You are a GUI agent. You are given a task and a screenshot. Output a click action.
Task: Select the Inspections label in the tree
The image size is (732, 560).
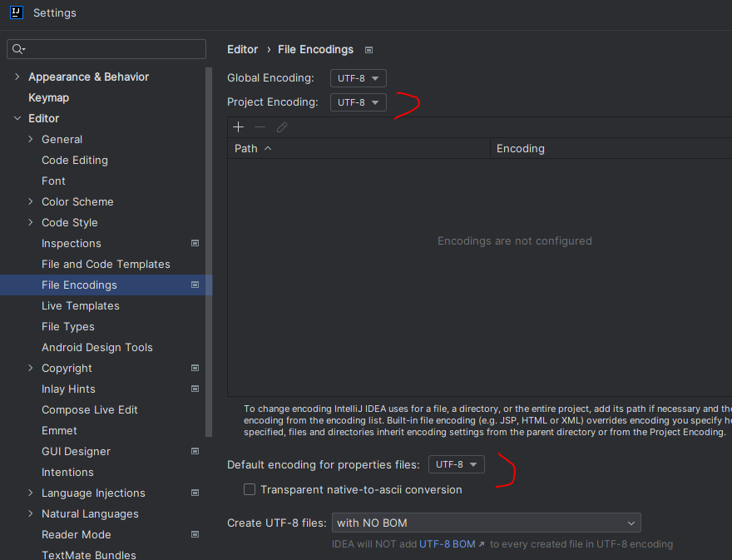tap(71, 243)
